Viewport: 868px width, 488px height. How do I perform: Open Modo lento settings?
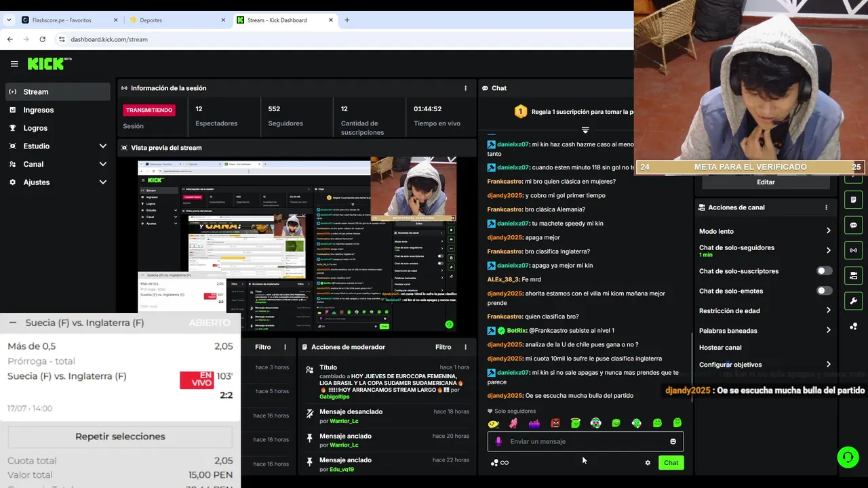765,231
